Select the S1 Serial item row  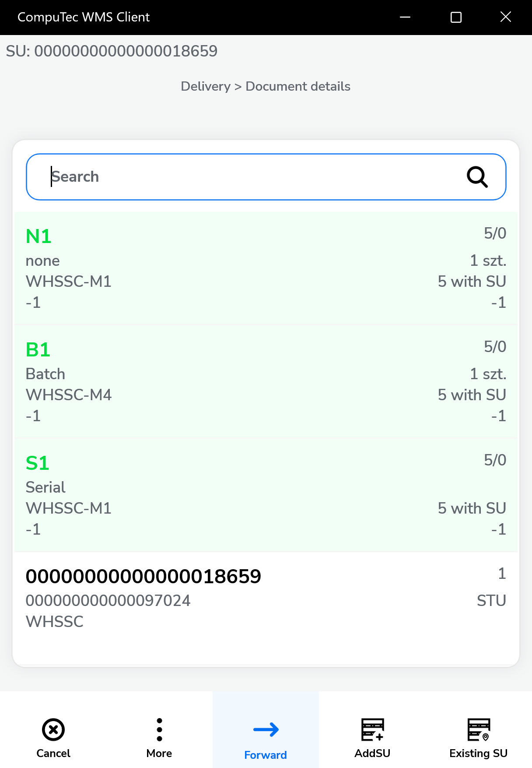click(x=266, y=495)
